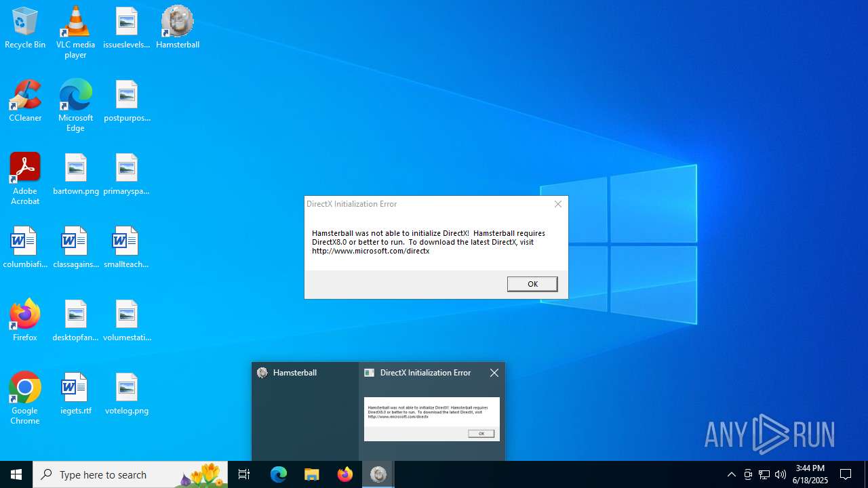Select the bartown.png file icon

pyautogui.click(x=76, y=174)
